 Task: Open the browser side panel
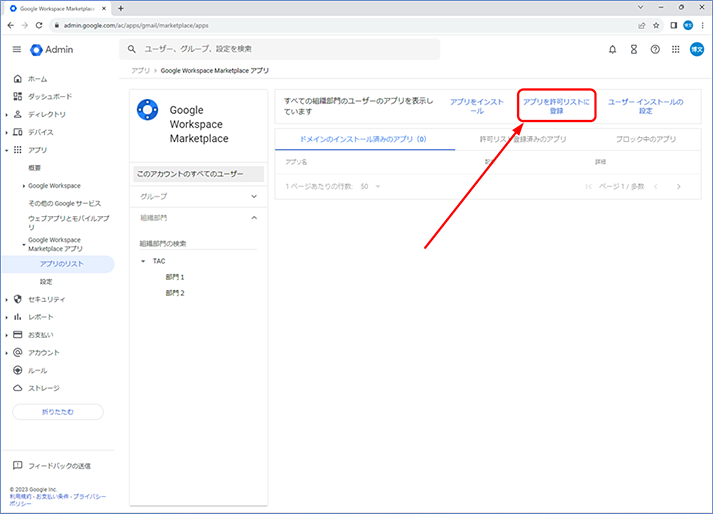click(x=673, y=25)
